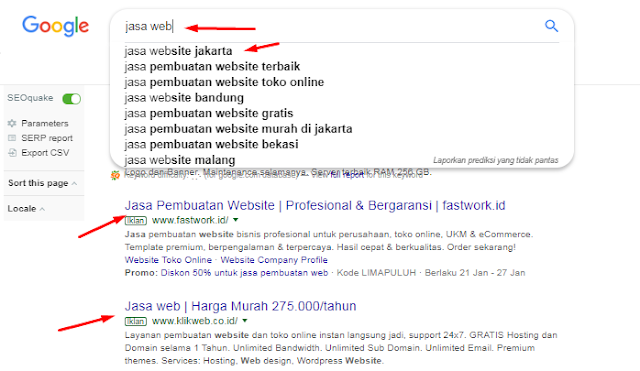Click 'Laporkan prediksi yang tidak pantas' link
This screenshot has width=640, height=371.
[496, 160]
